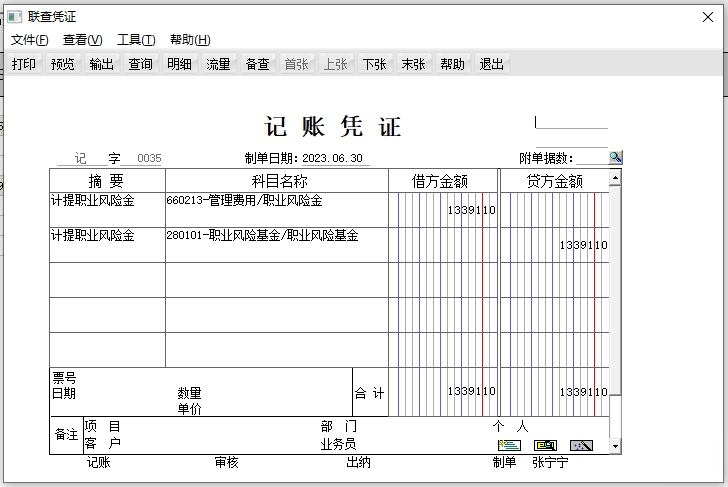This screenshot has height=487, width=728.
Task: Click the 备查 toolbar button
Action: point(257,64)
